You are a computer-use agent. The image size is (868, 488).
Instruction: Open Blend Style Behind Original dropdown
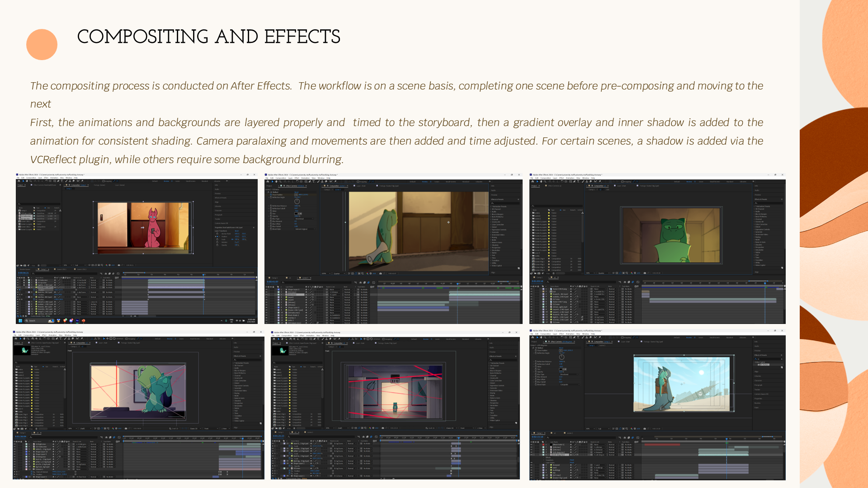305,229
